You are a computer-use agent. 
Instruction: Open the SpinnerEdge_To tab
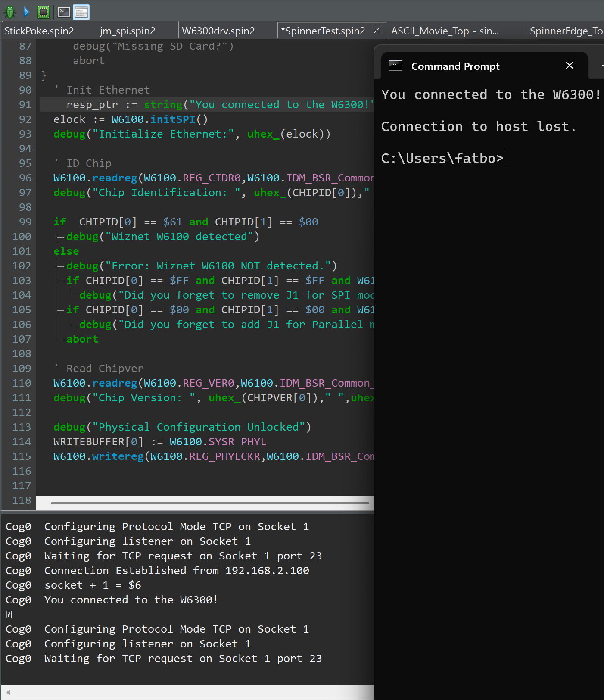point(565,31)
